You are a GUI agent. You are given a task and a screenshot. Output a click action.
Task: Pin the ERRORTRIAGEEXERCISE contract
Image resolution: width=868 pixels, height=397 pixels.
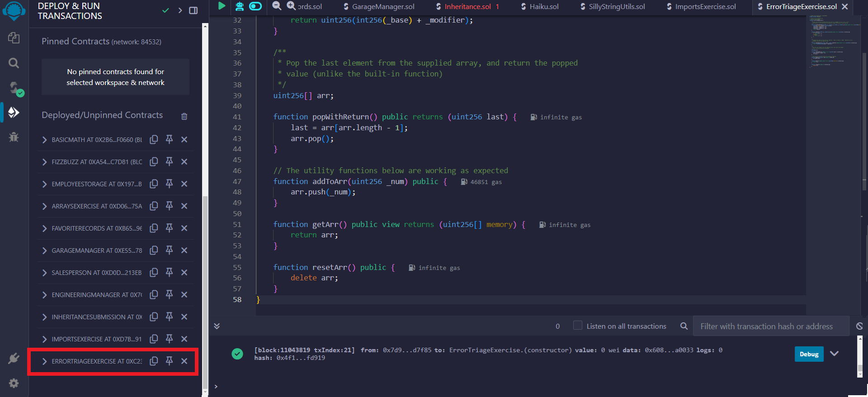169,361
